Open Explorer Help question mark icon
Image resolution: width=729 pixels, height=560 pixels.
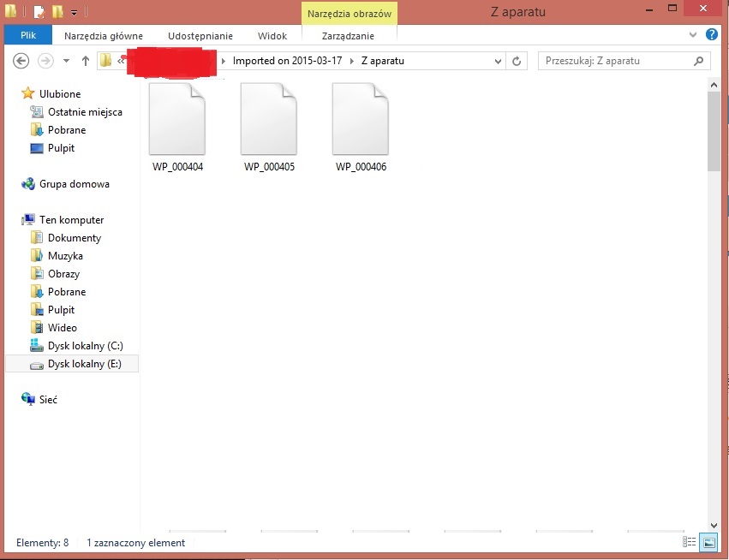(711, 35)
